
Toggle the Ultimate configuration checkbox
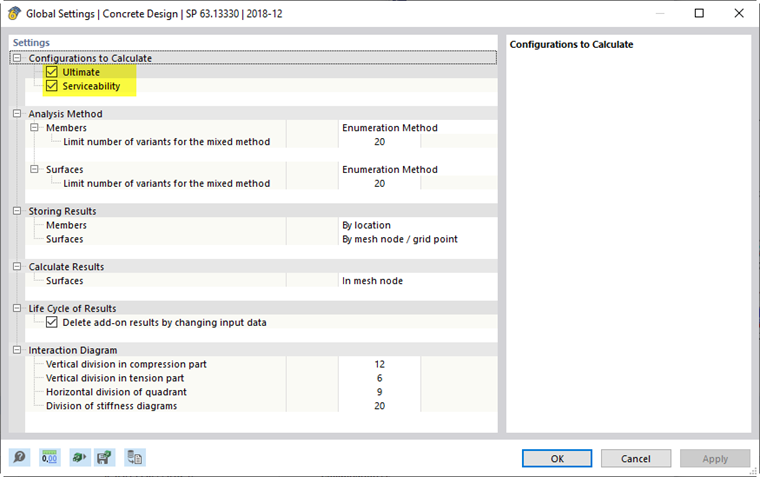[x=52, y=72]
